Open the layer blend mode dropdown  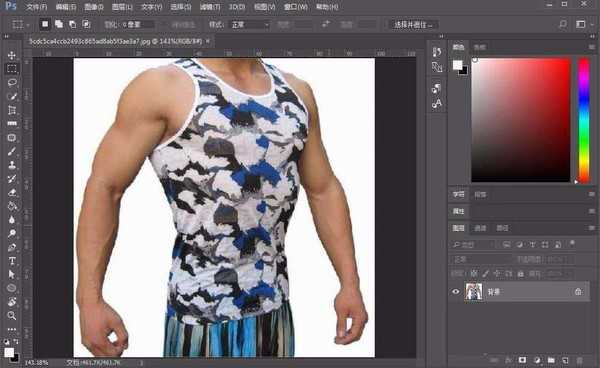[481, 259]
